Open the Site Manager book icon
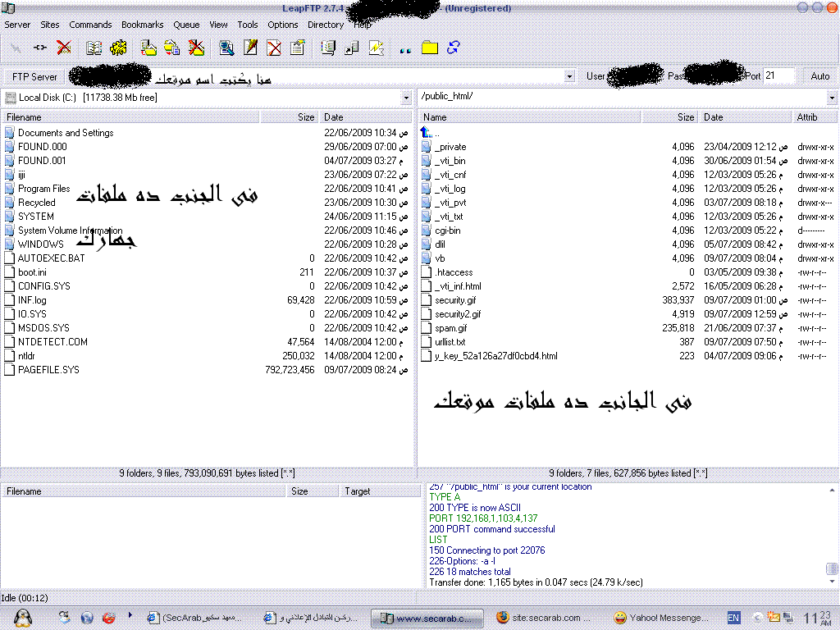The image size is (840, 630). coord(94,48)
